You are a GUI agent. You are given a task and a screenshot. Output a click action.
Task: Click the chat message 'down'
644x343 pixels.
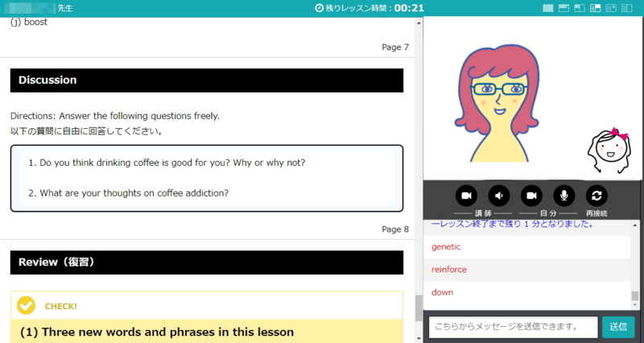pyautogui.click(x=442, y=292)
